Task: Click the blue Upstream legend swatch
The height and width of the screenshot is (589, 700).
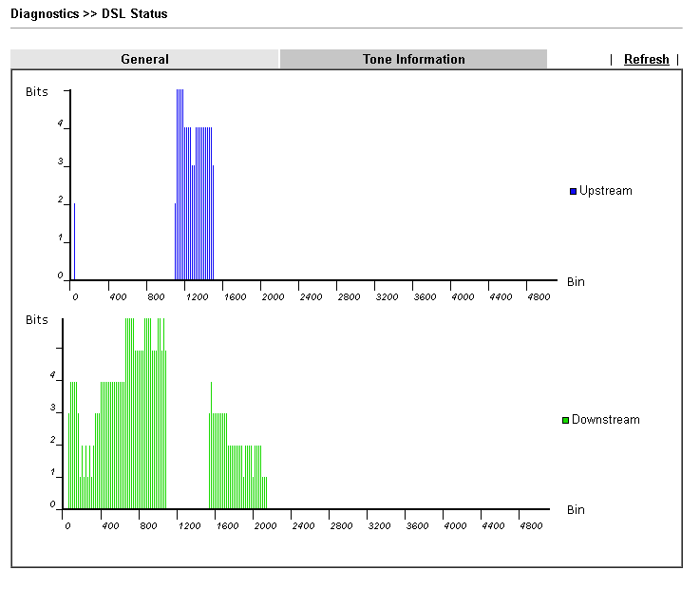Action: point(573,191)
